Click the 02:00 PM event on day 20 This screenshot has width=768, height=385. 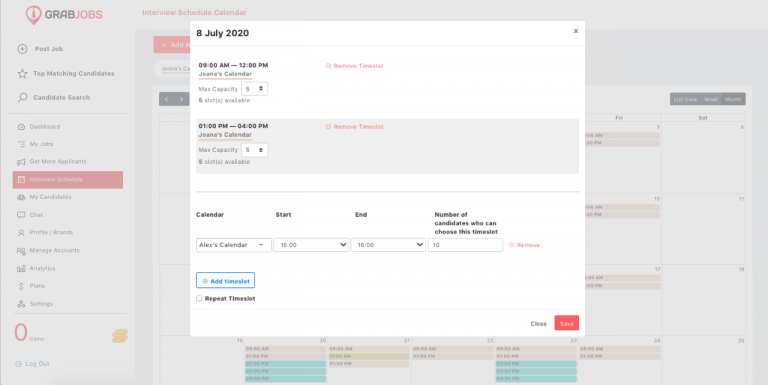pos(286,364)
